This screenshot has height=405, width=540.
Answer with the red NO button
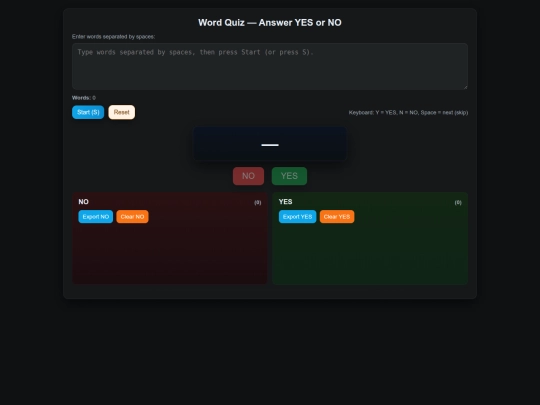point(248,176)
